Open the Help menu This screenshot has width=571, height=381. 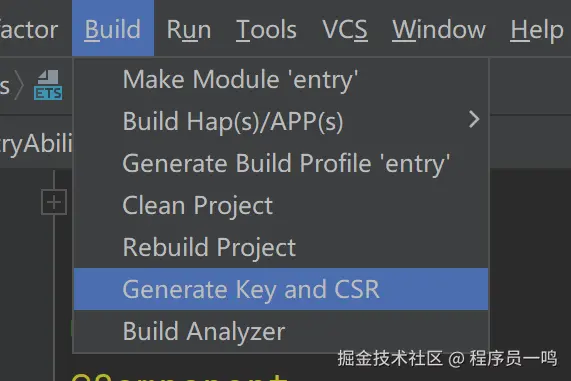click(x=537, y=28)
